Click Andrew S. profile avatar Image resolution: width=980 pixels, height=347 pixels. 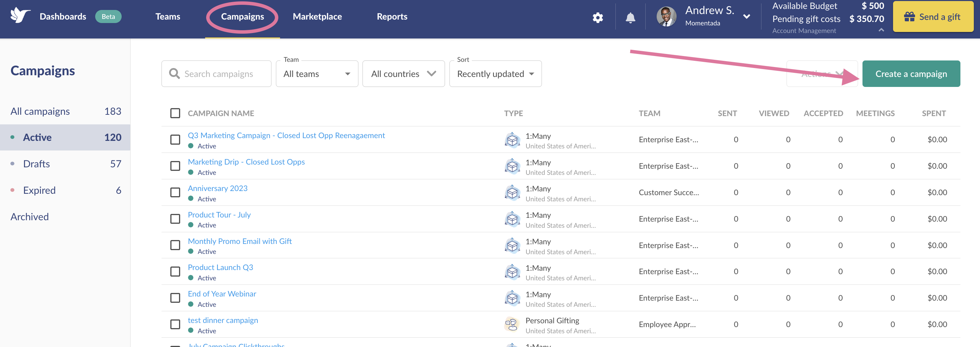pyautogui.click(x=666, y=17)
